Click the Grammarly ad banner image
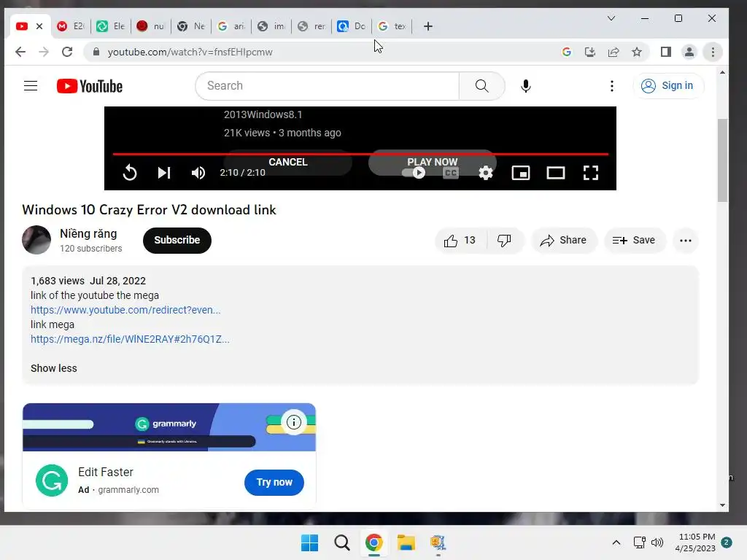The height and width of the screenshot is (560, 747). [169, 427]
